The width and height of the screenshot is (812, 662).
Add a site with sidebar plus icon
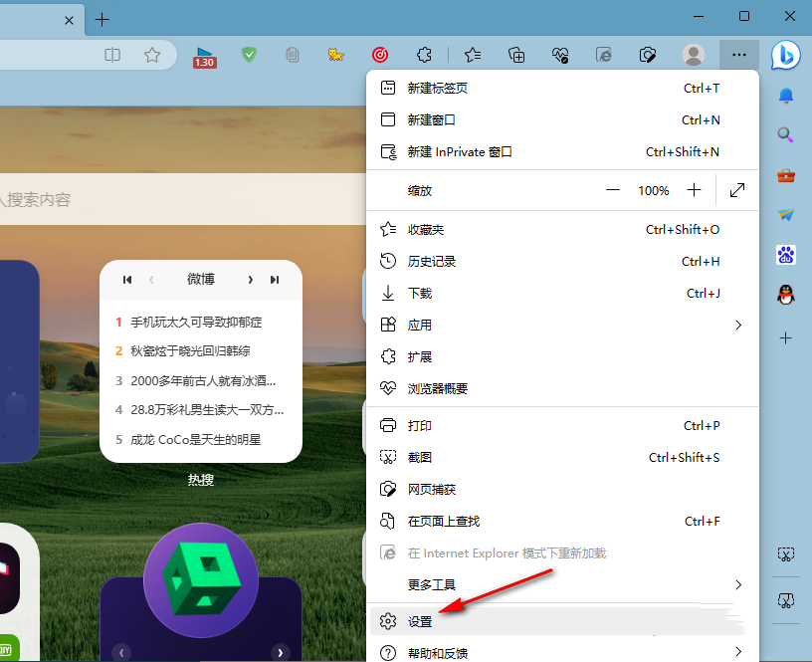[x=785, y=338]
